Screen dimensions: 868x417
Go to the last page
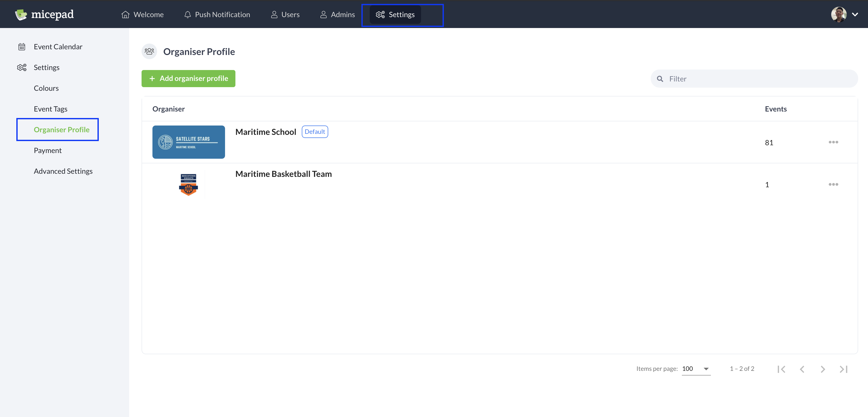[843, 369]
